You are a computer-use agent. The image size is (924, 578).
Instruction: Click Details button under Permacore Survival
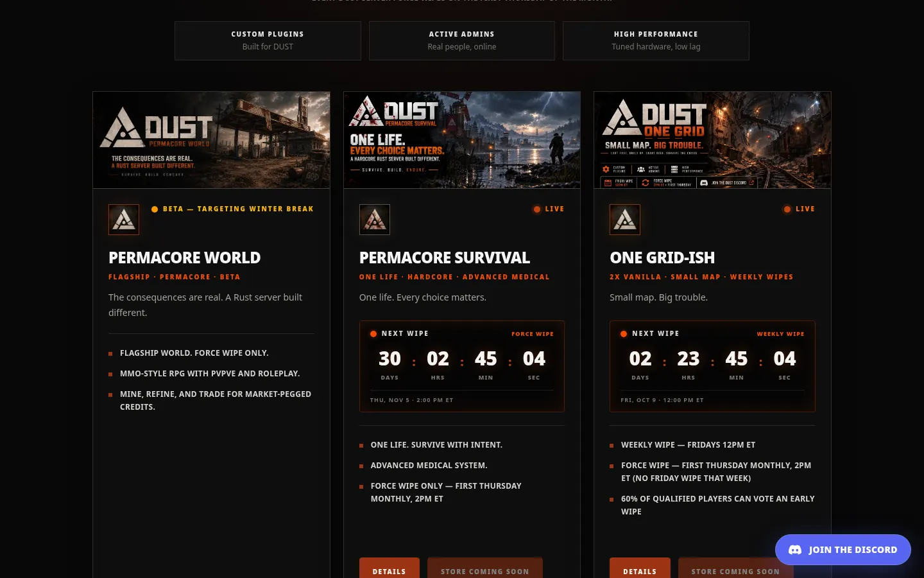coord(389,568)
